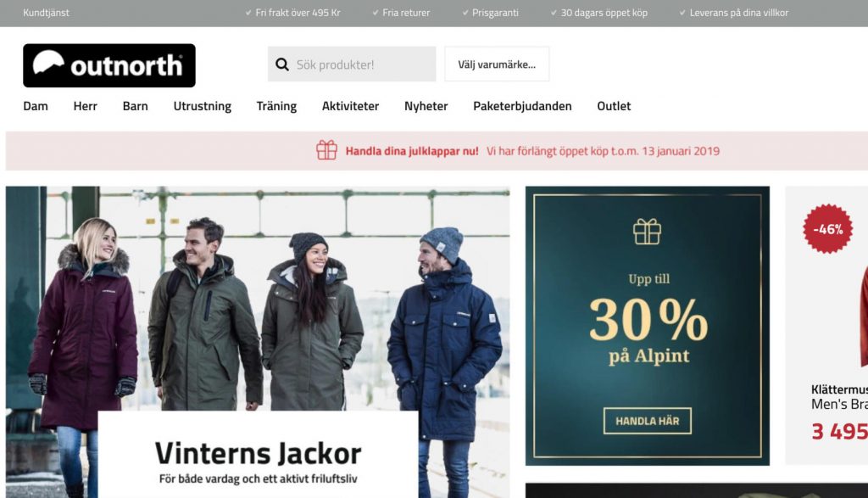Click the search magnifier icon

pos(282,64)
